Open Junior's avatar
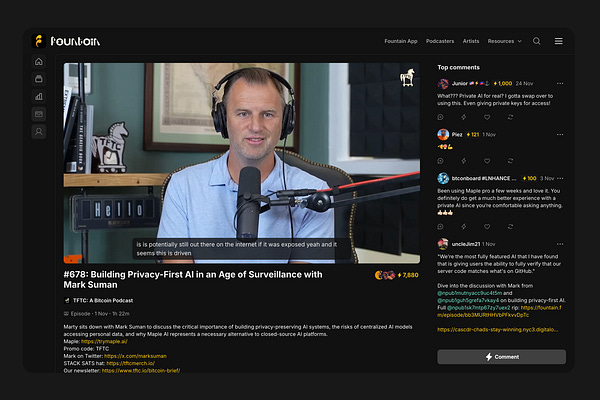The height and width of the screenshot is (400, 600). [x=443, y=83]
